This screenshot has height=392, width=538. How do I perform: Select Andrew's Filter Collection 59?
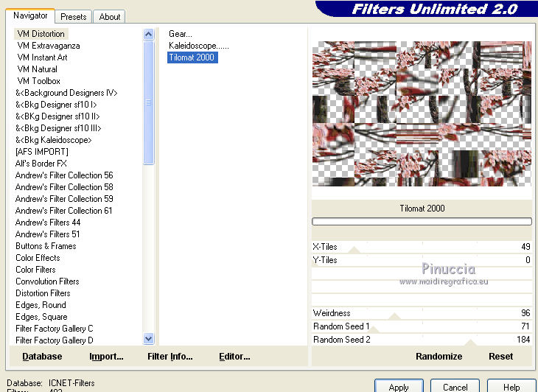(x=64, y=199)
